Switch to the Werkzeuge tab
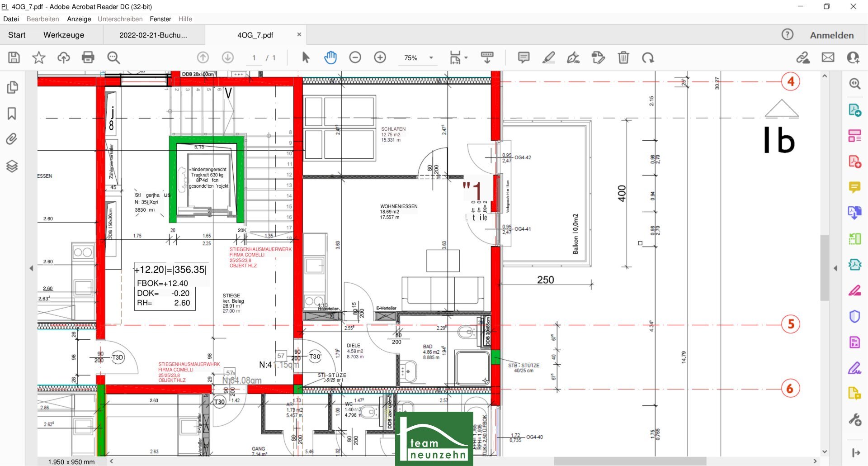This screenshot has width=868, height=466. [x=64, y=35]
